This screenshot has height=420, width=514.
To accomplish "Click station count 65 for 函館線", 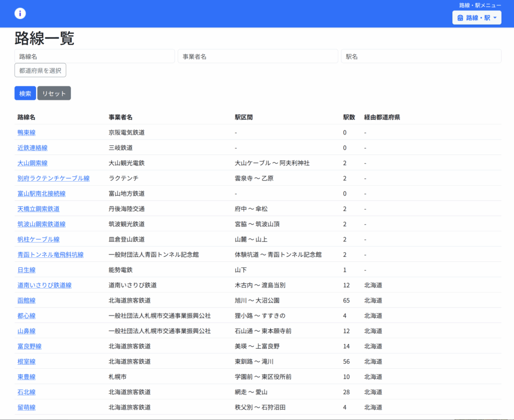I will coord(346,301).
